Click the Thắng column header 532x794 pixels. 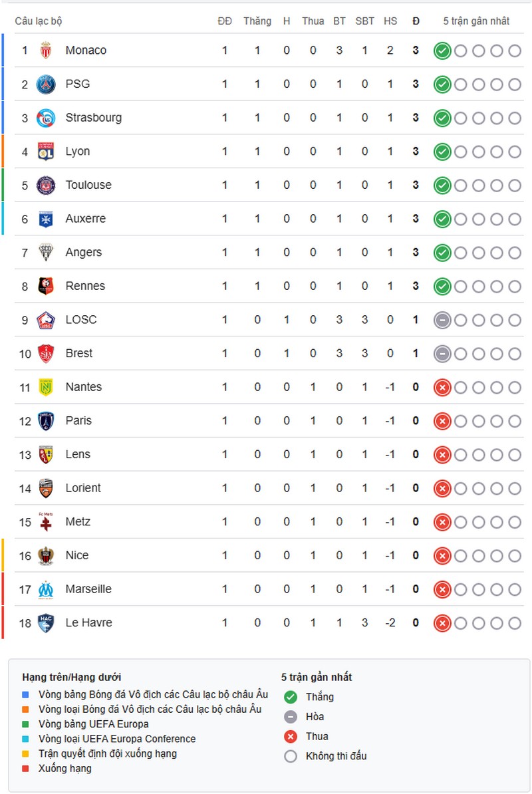257,21
